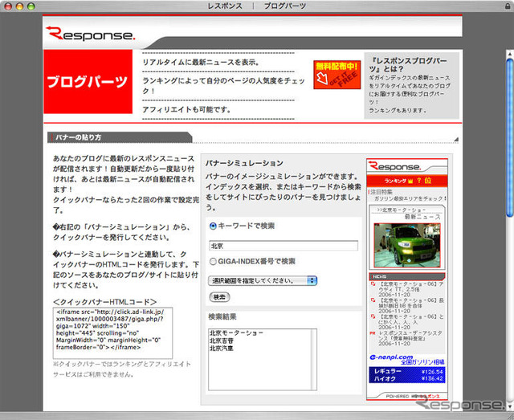The image size is (514, 420).
Task: Click the lock icon in window title bar
Action: tap(508, 6)
